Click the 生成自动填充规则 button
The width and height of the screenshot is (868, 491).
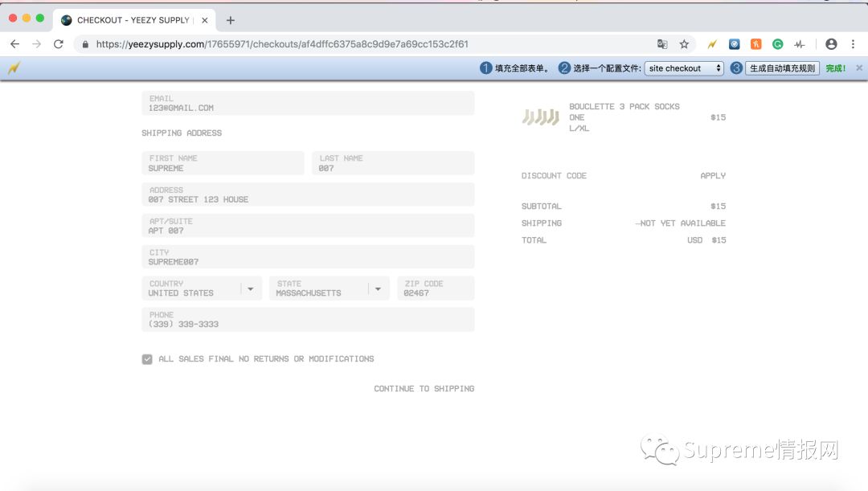pos(782,68)
